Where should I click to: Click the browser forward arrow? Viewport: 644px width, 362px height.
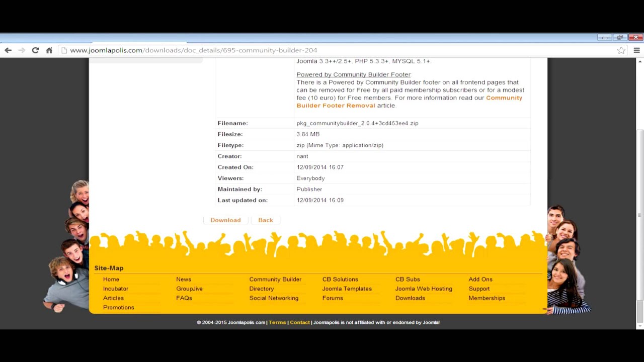click(22, 50)
